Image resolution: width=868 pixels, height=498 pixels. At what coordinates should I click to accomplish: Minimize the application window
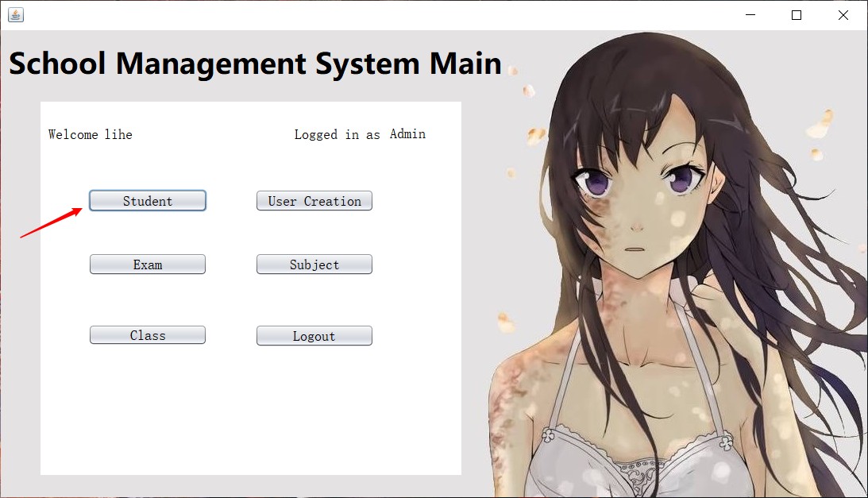[x=750, y=14]
